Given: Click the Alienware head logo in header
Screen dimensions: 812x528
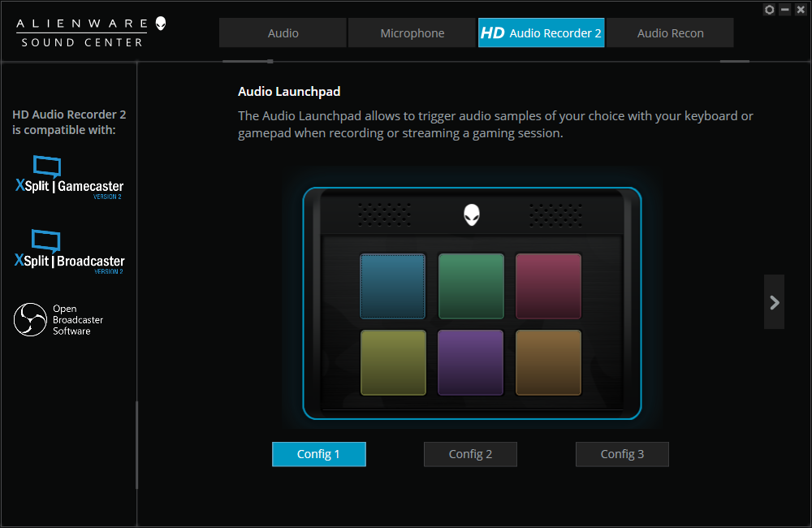Looking at the screenshot, I should point(161,24).
